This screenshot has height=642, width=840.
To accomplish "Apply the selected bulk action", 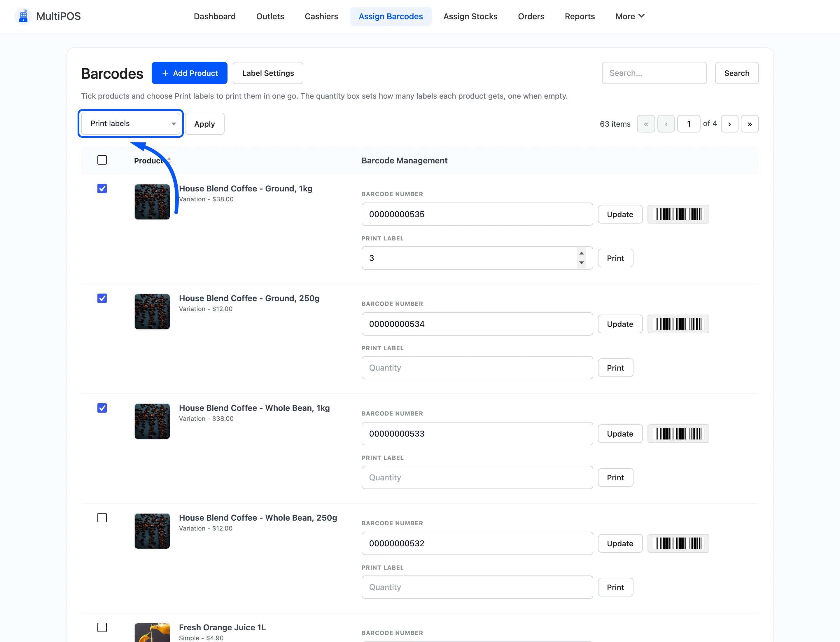I will (204, 124).
